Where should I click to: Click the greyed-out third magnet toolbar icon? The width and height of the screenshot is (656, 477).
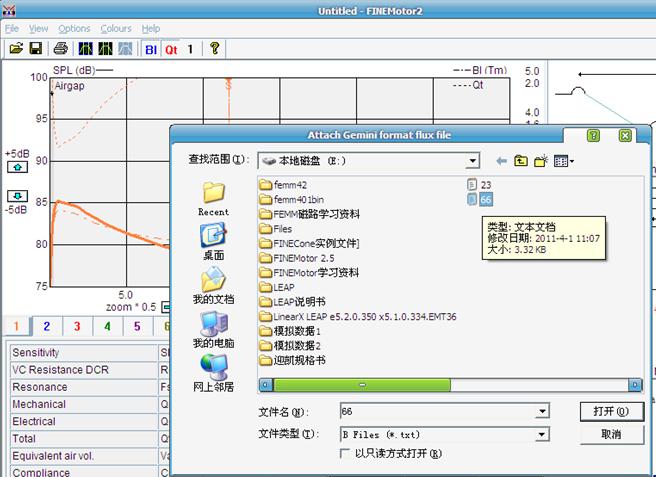[x=125, y=49]
